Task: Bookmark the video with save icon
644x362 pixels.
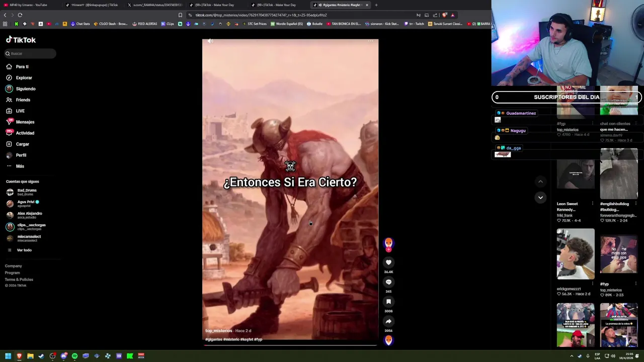Action: [x=388, y=301]
